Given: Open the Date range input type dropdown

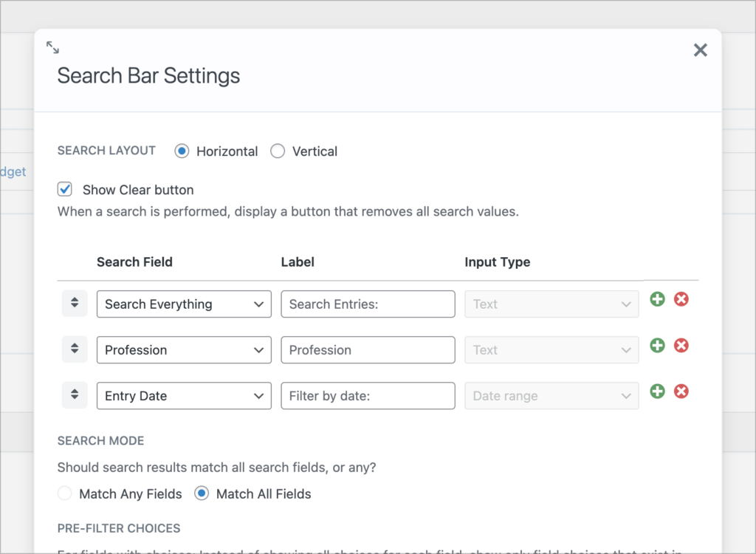Looking at the screenshot, I should [551, 396].
